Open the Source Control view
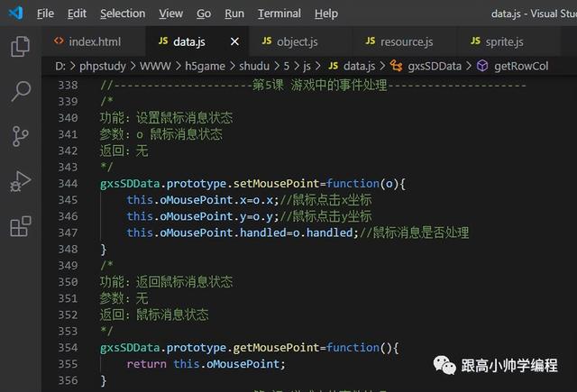 [20, 136]
